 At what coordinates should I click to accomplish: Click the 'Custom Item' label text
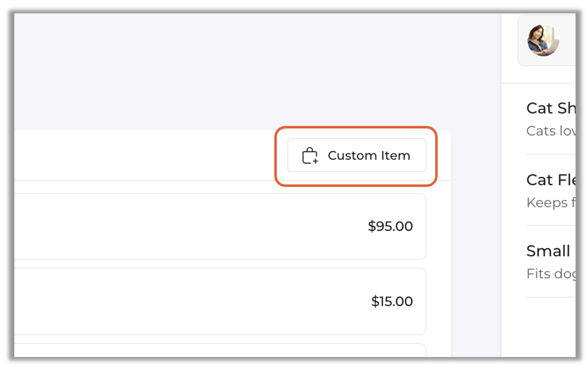(369, 156)
